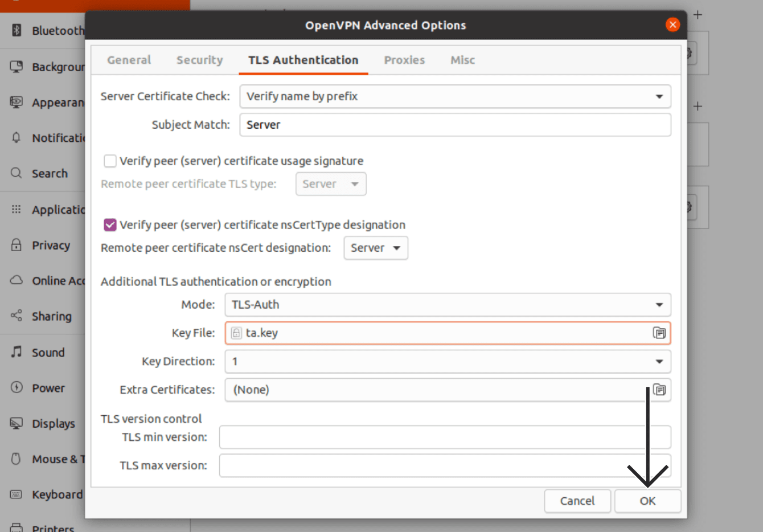Screen dimensions: 763x532
Task: Click the Subject Match input field
Action: 455,125
